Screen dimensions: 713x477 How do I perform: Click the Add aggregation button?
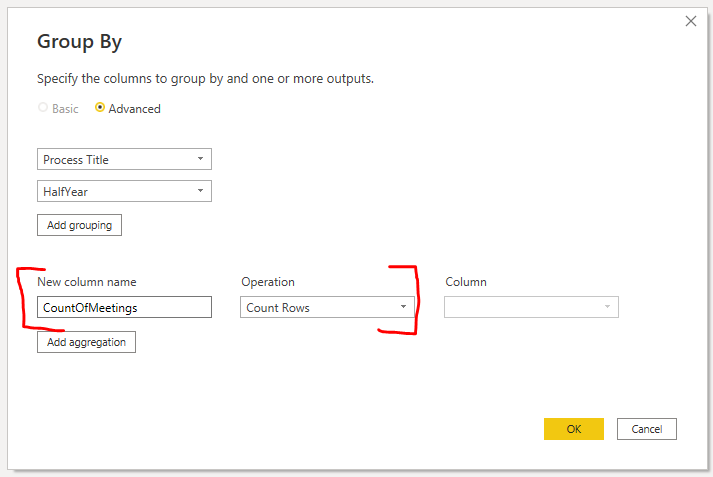86,342
